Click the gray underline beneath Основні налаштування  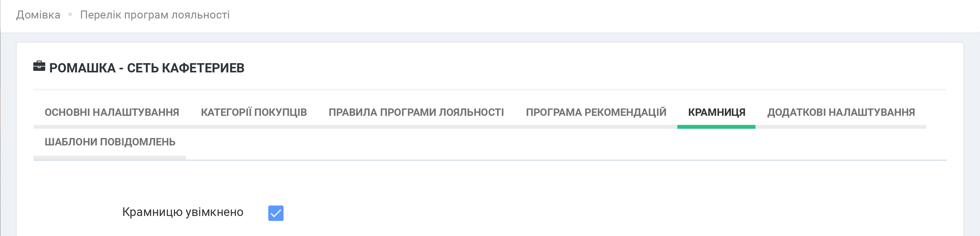coord(112,127)
